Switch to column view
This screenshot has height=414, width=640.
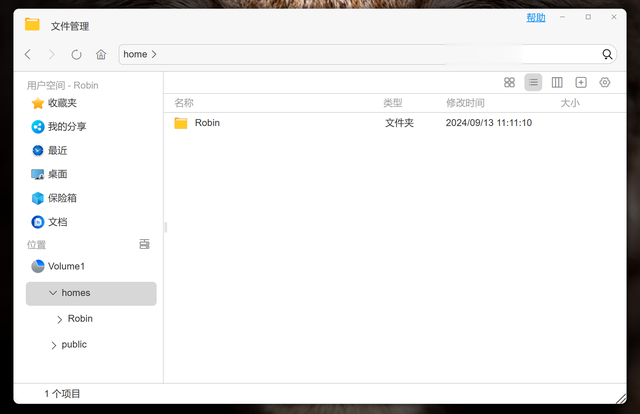(557, 82)
